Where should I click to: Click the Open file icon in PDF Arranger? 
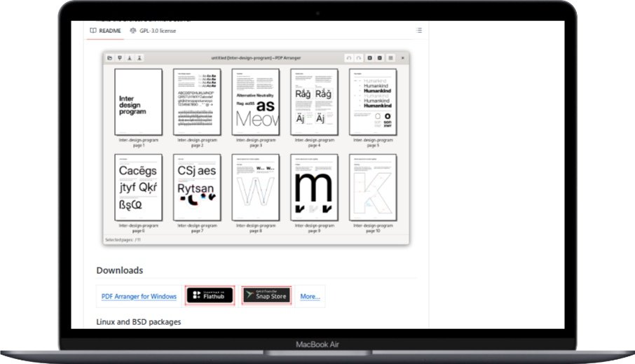tap(110, 58)
